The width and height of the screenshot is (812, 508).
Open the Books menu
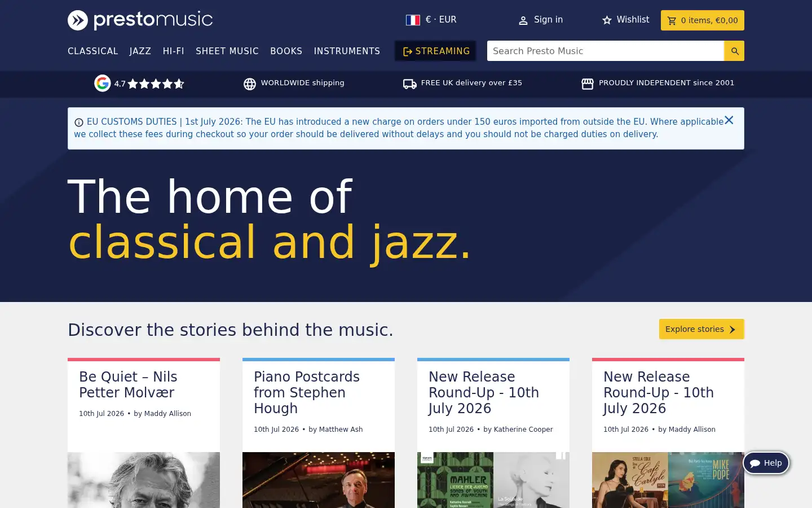(286, 51)
